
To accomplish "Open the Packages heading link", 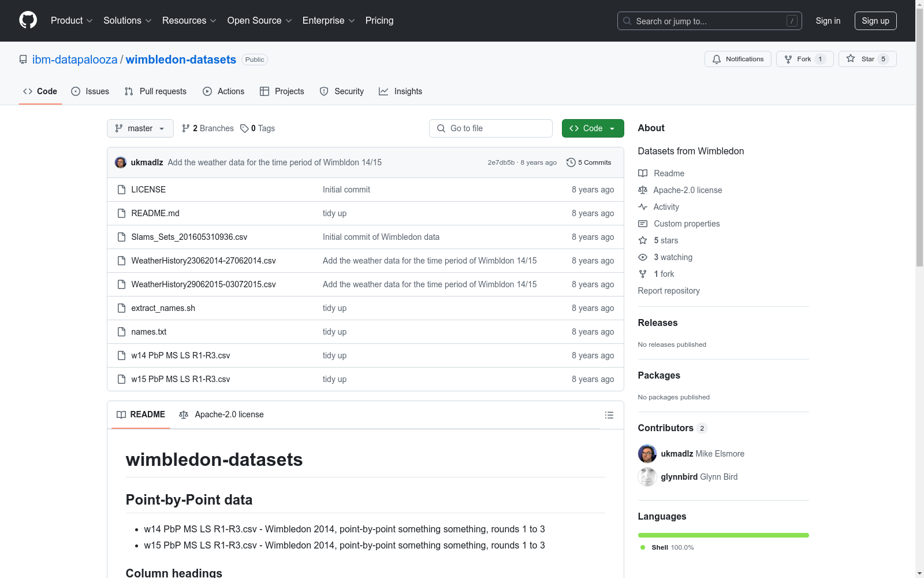I will 659,375.
